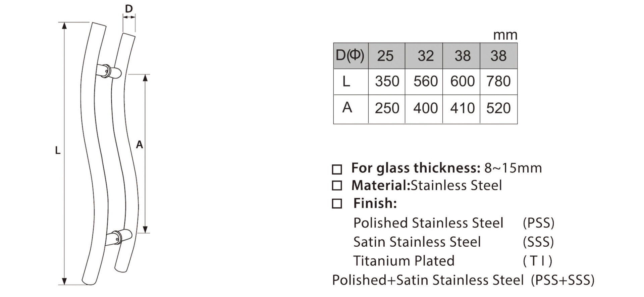This screenshot has height=297, width=644.
Task: Click the L dimension label in diagram
Action: pyautogui.click(x=58, y=151)
